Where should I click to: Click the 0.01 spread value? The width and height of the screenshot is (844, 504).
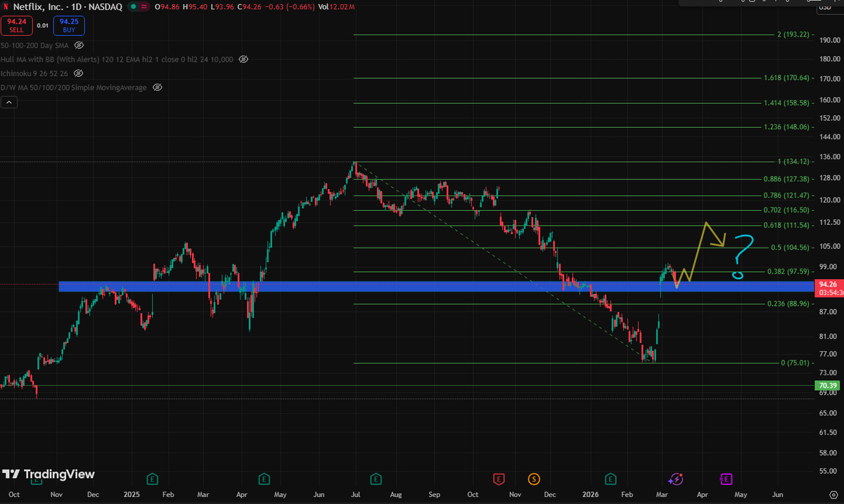(43, 25)
